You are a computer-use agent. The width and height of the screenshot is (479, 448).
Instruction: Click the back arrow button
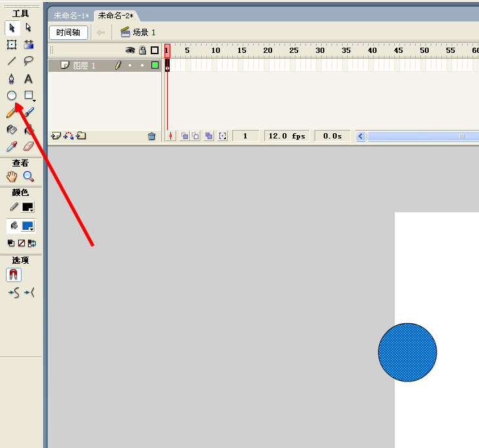tap(100, 33)
